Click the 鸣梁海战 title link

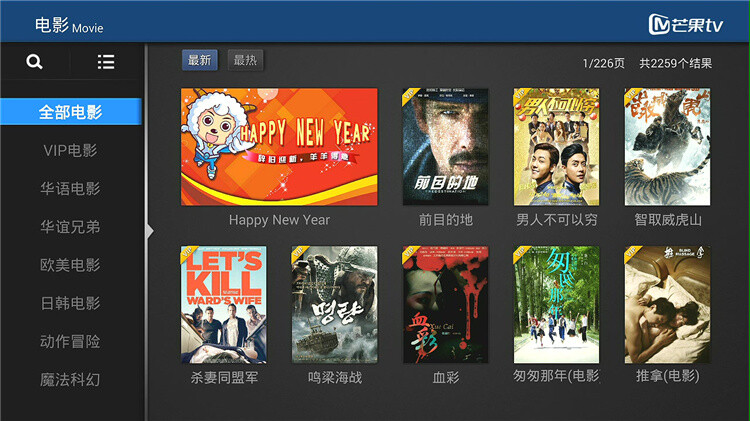tap(335, 377)
